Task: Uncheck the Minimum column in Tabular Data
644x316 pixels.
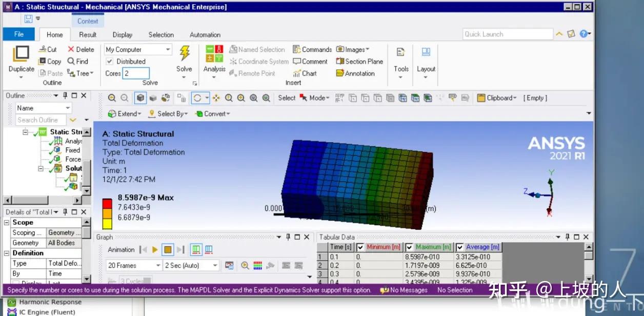Action: click(360, 247)
